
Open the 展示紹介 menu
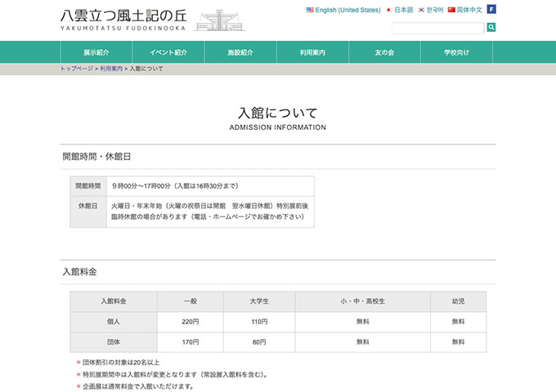(x=96, y=52)
